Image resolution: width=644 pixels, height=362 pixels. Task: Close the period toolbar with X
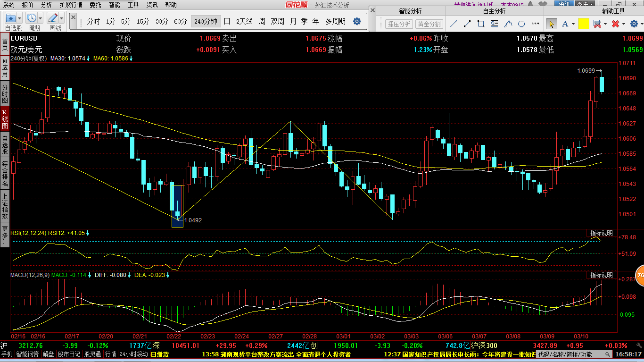73,17
